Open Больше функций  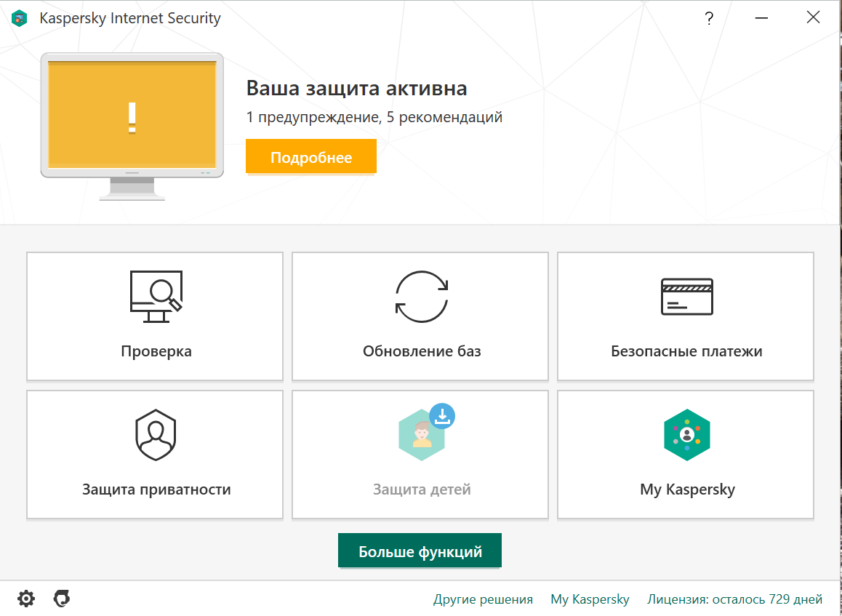(420, 551)
